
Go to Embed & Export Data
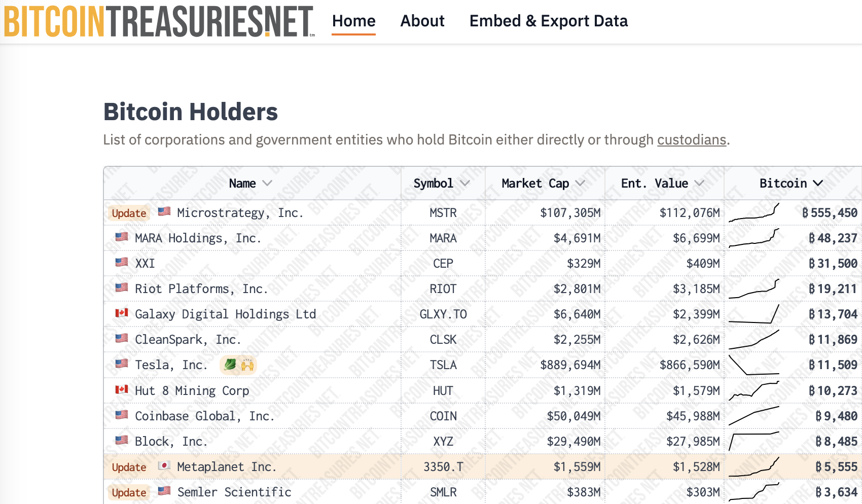tap(548, 21)
